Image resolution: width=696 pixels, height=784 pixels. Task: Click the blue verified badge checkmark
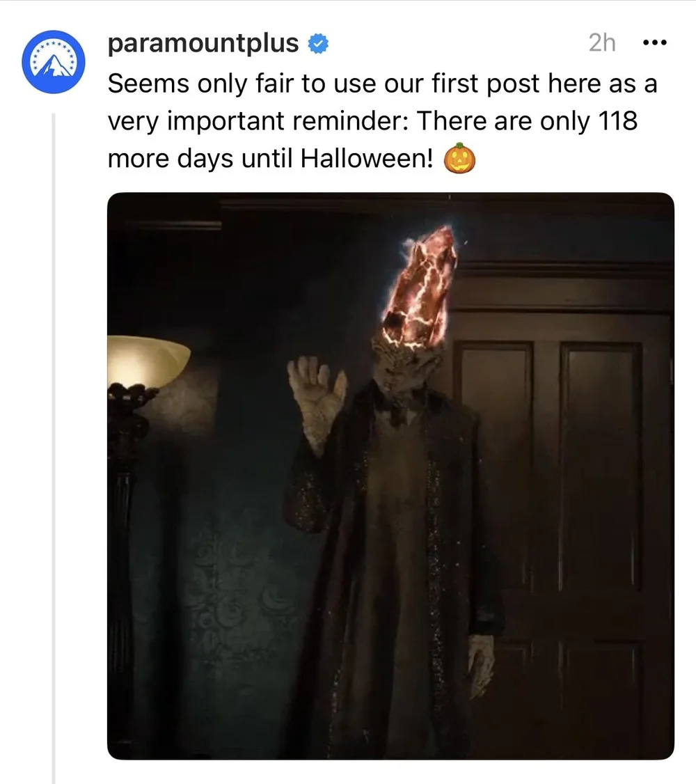[x=318, y=44]
